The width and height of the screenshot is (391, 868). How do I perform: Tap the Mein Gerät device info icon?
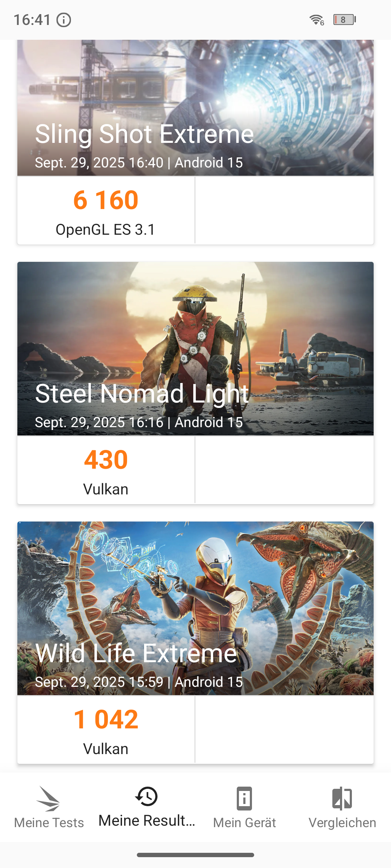click(244, 798)
